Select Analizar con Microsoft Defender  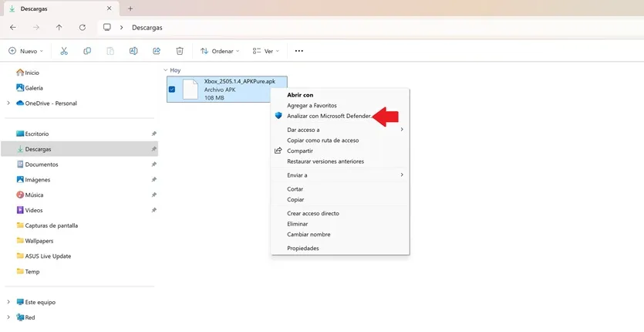point(329,116)
